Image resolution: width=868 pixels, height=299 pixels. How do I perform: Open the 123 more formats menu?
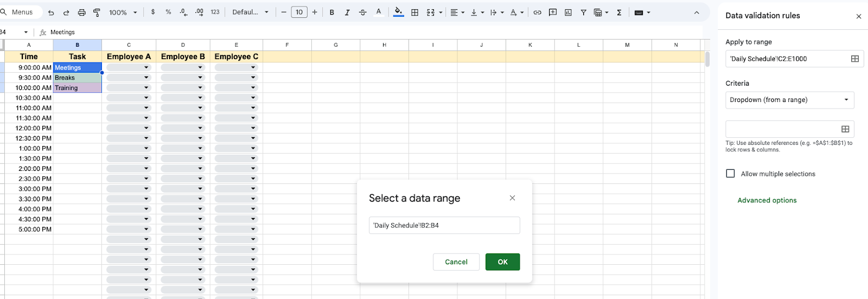(215, 12)
